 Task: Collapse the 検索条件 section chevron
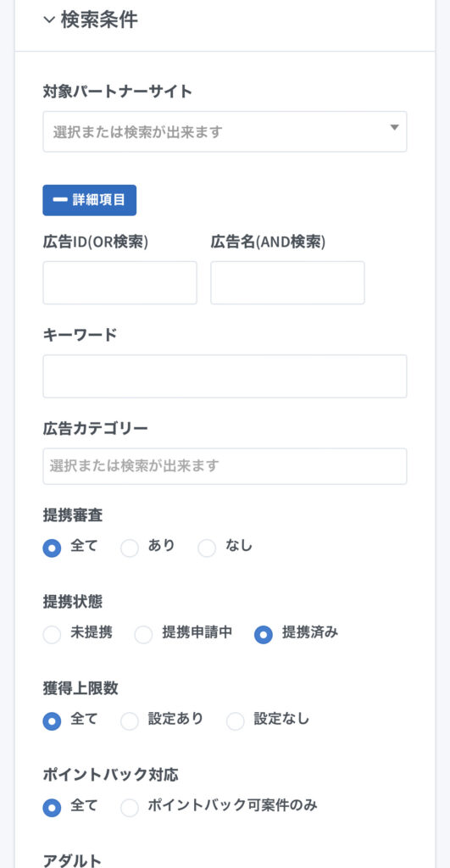(49, 20)
